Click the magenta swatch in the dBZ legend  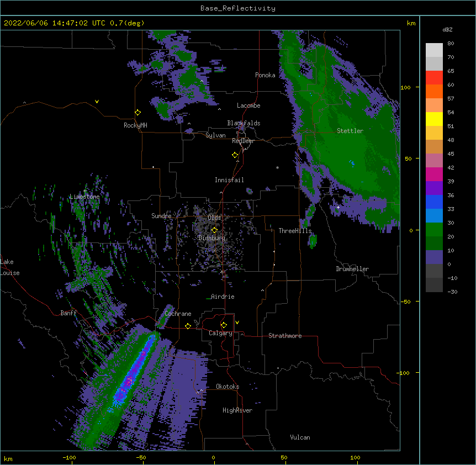(434, 174)
